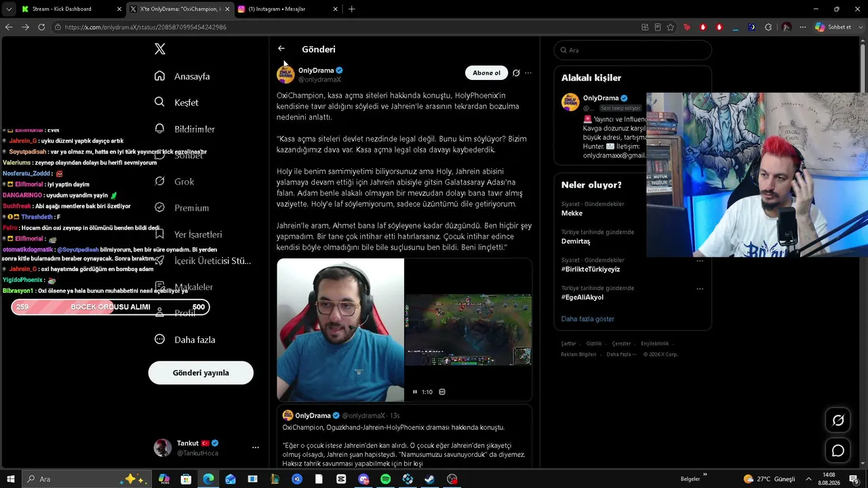Open the browser extensions puzzle icon
The image size is (868, 488).
(x=768, y=27)
